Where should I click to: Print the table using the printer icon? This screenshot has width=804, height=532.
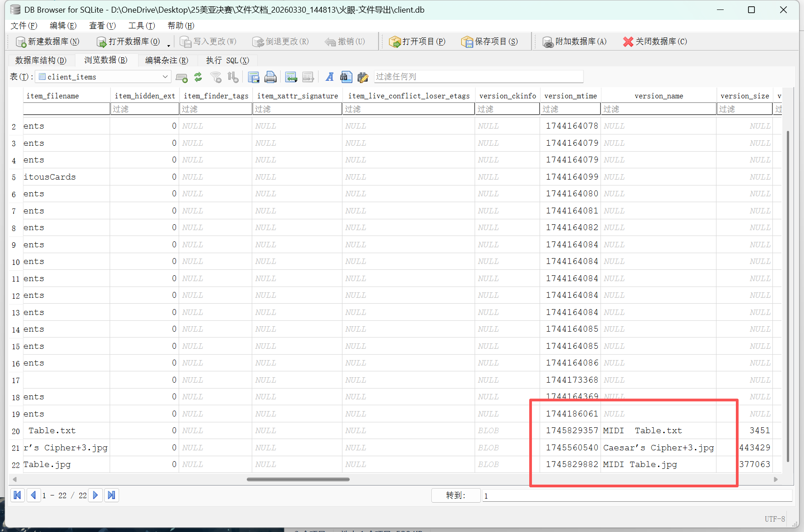tap(270, 77)
